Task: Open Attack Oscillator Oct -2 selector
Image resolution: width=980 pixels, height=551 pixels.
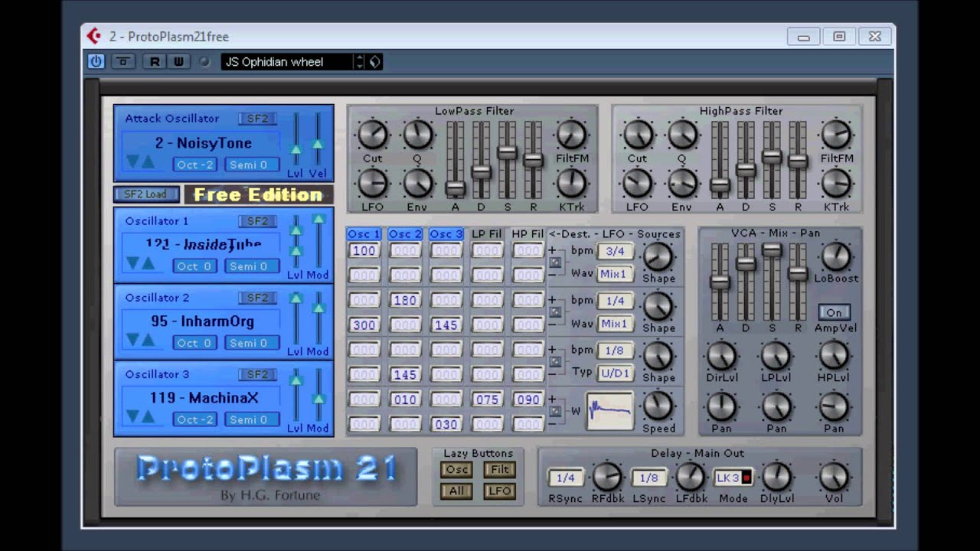Action: 195,165
